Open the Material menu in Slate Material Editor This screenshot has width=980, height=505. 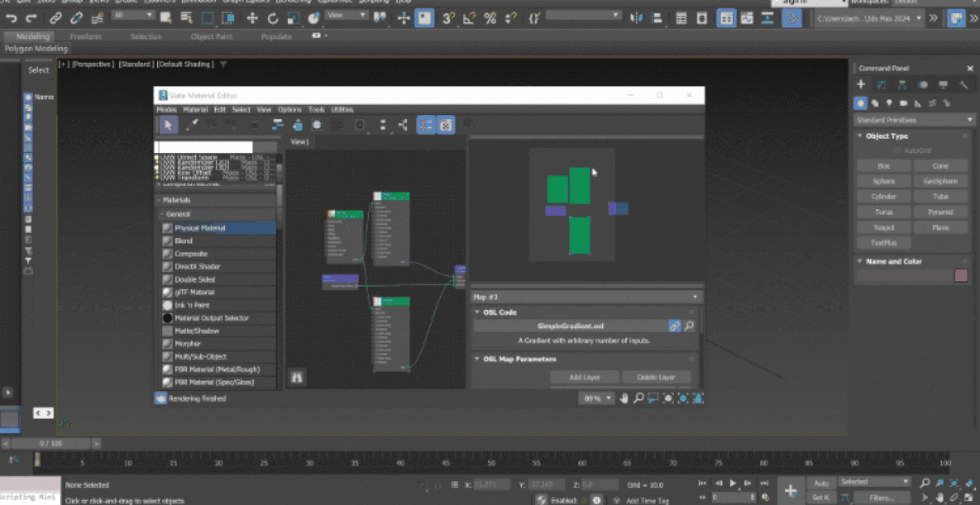point(194,110)
